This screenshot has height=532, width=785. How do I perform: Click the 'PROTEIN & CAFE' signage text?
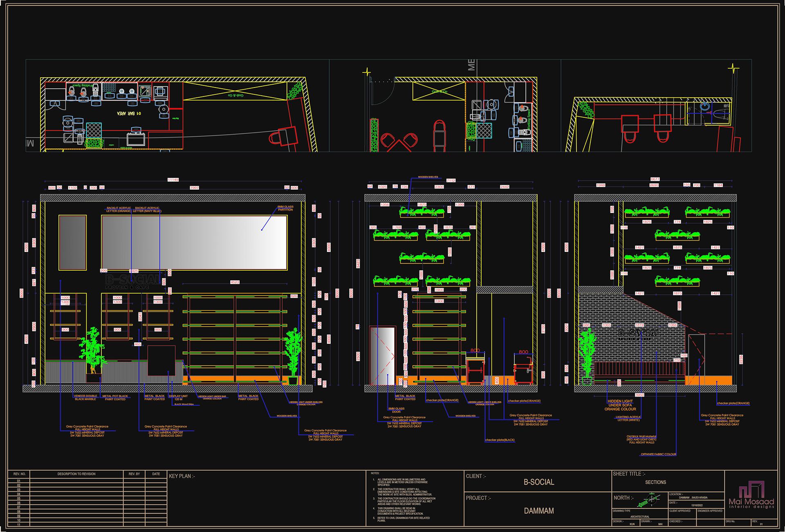[x=127, y=287]
